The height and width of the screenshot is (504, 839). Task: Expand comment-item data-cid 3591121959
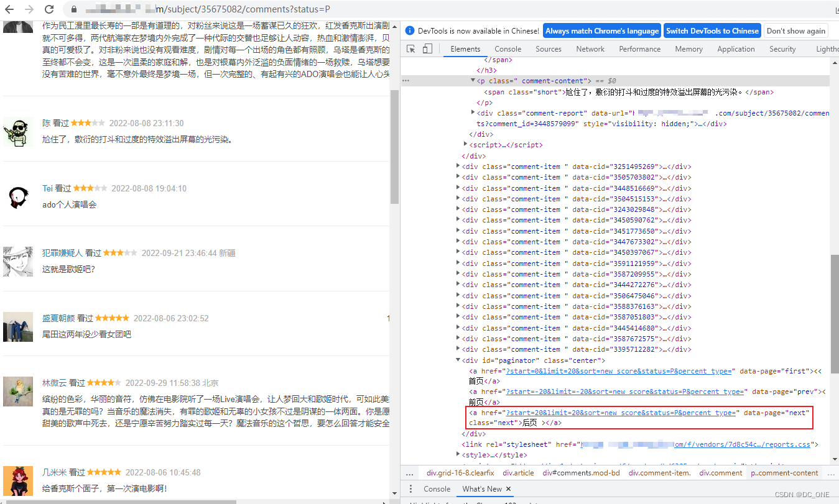coord(458,263)
